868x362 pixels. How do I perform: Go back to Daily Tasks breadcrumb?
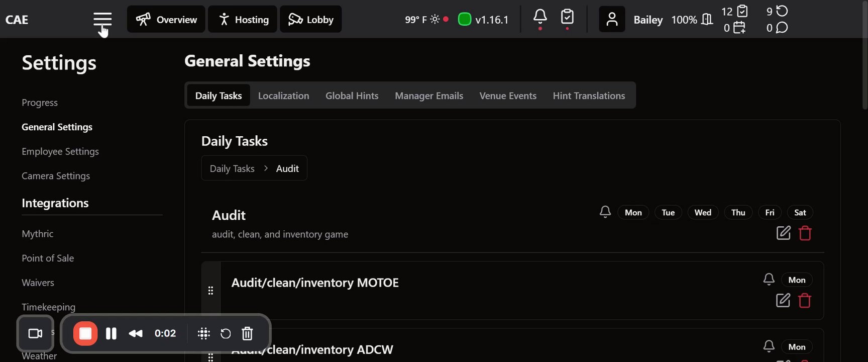(x=232, y=168)
